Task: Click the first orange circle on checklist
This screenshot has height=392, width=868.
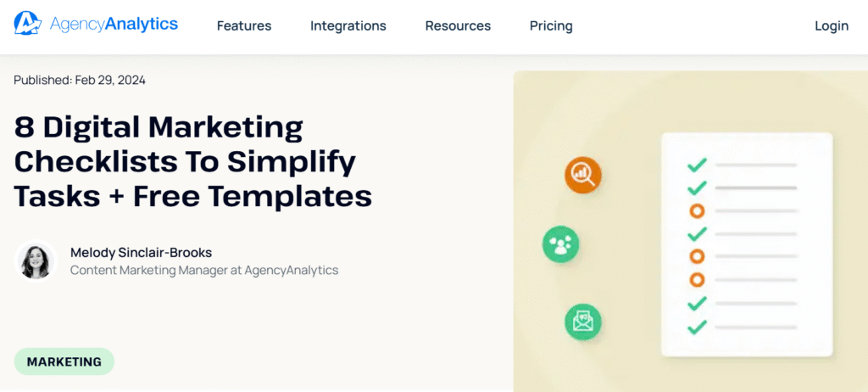Action: click(697, 210)
